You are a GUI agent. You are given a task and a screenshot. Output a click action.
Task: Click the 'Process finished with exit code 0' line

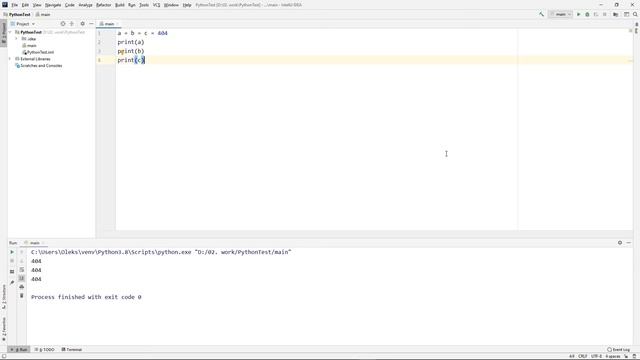pyautogui.click(x=86, y=297)
